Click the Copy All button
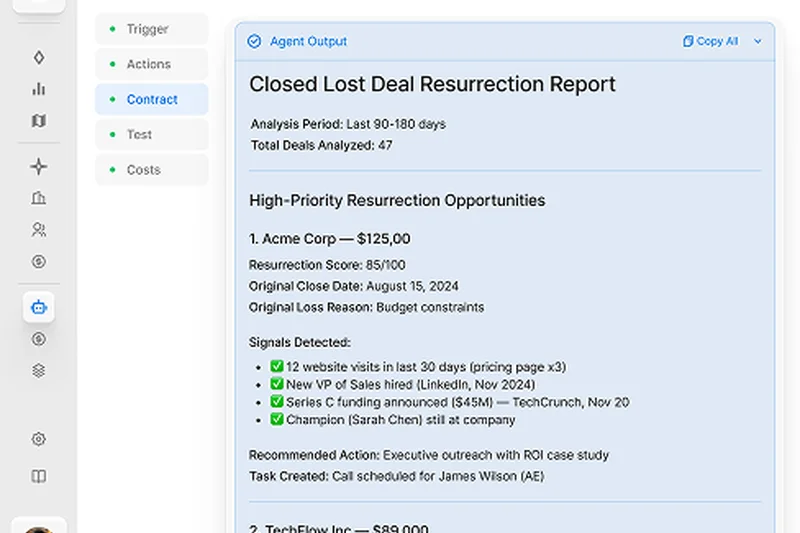 coord(711,42)
